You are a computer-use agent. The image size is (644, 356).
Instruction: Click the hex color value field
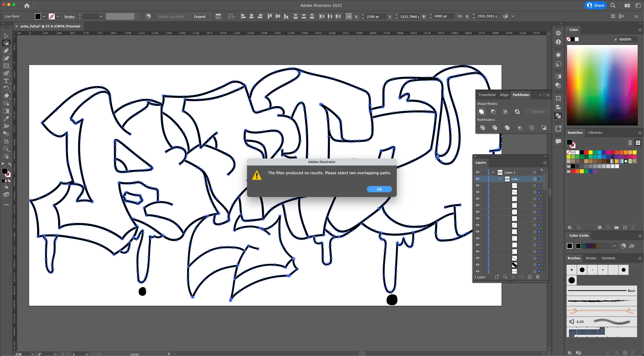(x=628, y=39)
